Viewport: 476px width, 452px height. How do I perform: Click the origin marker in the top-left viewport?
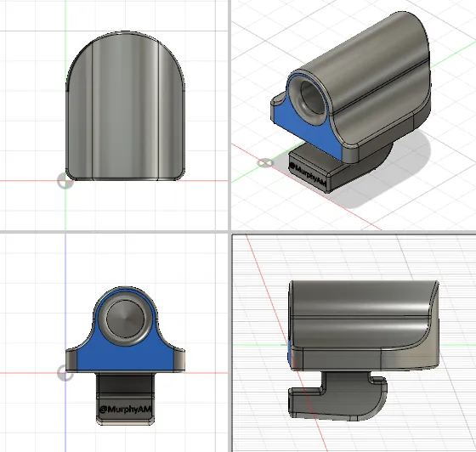pyautogui.click(x=65, y=181)
